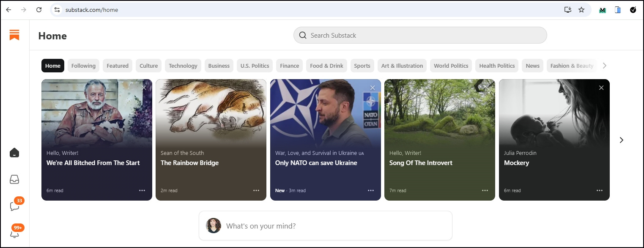
Task: Open Only NATO can save Ukraine post
Action: (x=316, y=163)
